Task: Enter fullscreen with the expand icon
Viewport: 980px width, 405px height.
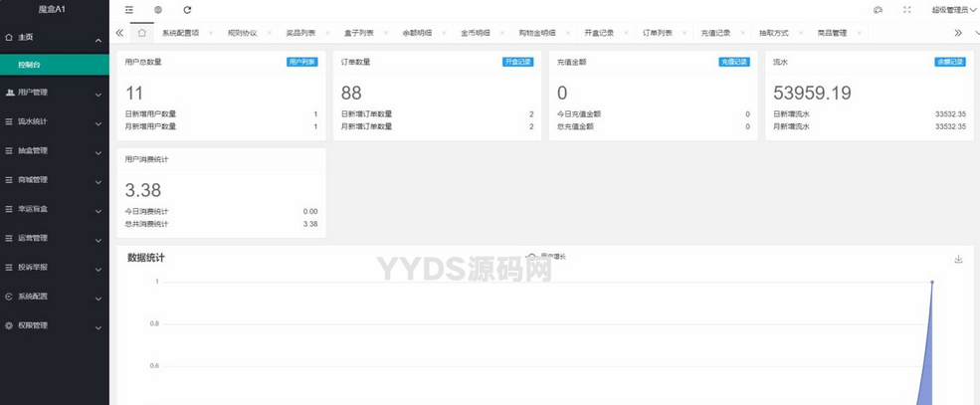Action: coord(906,10)
